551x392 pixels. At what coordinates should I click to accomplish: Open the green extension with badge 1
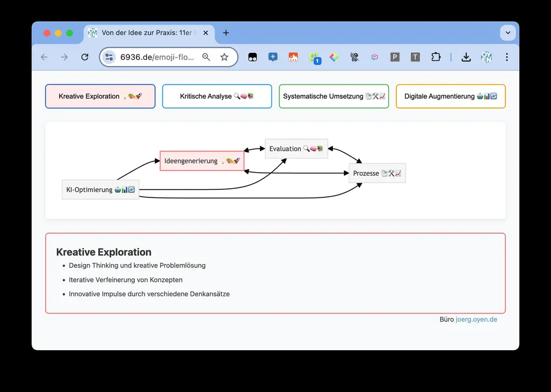pos(315,58)
